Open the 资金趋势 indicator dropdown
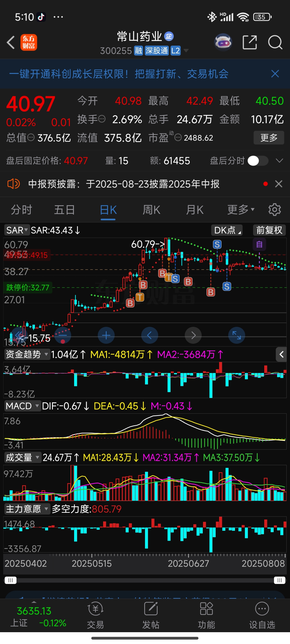 click(x=27, y=354)
